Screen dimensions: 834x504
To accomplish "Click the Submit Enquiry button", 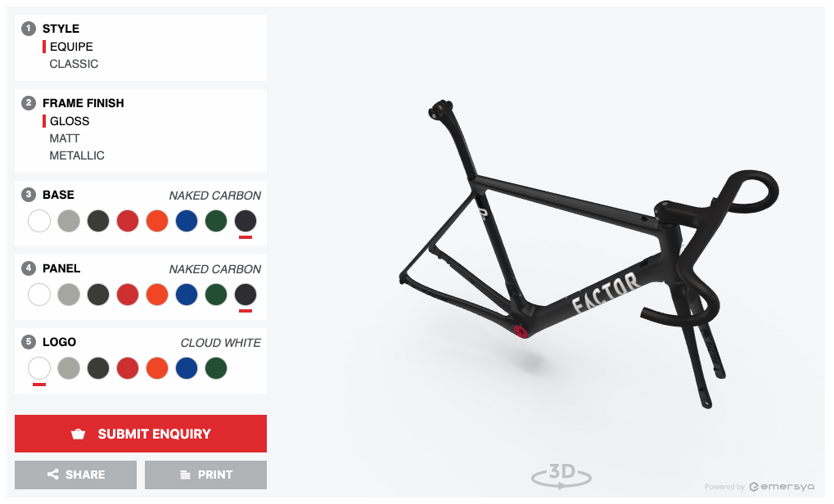I will pyautogui.click(x=141, y=434).
